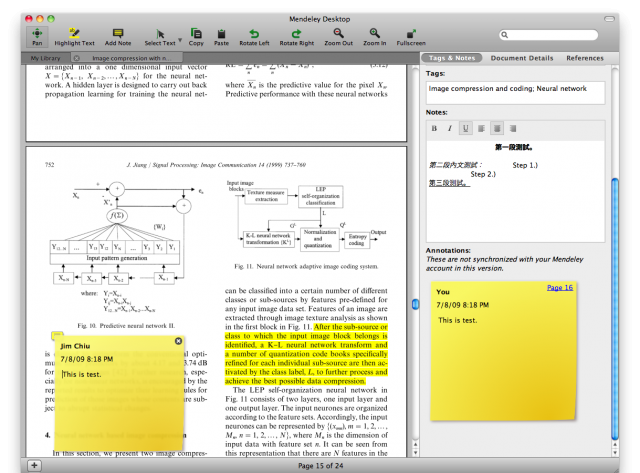Close the Jim Chiu sticky note

coord(178,341)
